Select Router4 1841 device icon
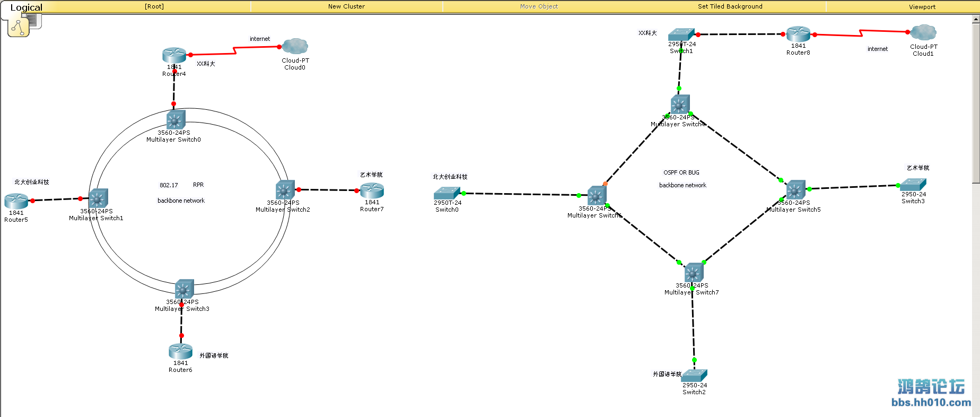 pyautogui.click(x=174, y=55)
